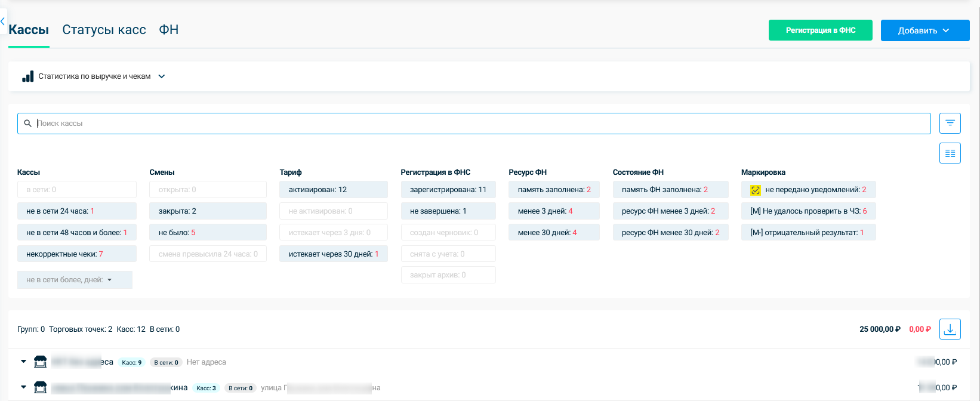Enable the 'память заполнена: 2' filter

click(553, 190)
